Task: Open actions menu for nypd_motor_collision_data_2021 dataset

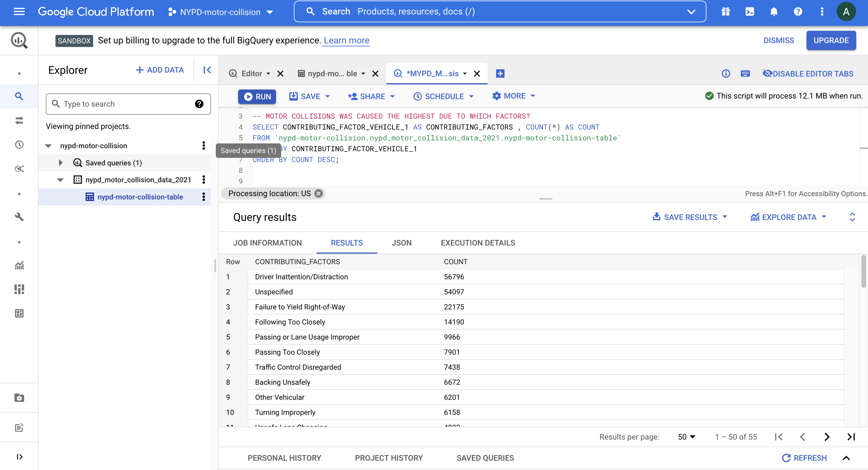Action: coord(203,180)
